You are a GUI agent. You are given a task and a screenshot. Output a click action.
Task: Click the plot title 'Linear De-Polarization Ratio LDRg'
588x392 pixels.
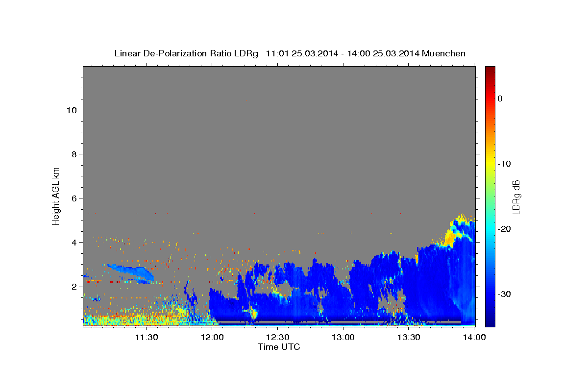pyautogui.click(x=186, y=53)
